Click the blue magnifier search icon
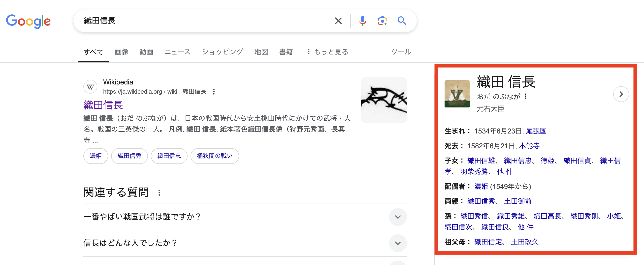Image resolution: width=644 pixels, height=265 pixels. [402, 21]
